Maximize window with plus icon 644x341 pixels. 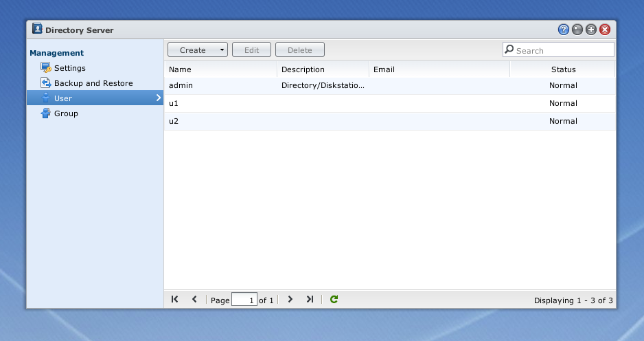point(591,30)
